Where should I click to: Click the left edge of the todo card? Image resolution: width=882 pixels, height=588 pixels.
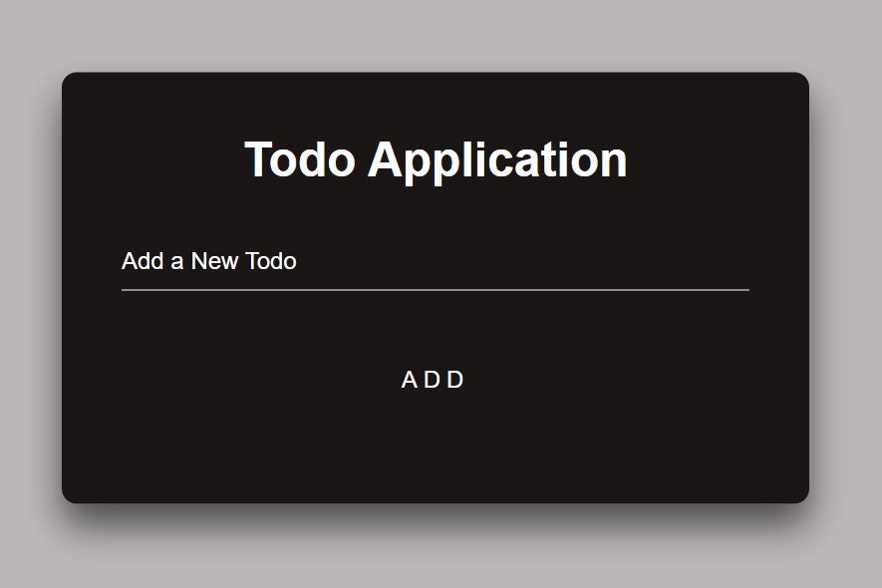(x=68, y=289)
